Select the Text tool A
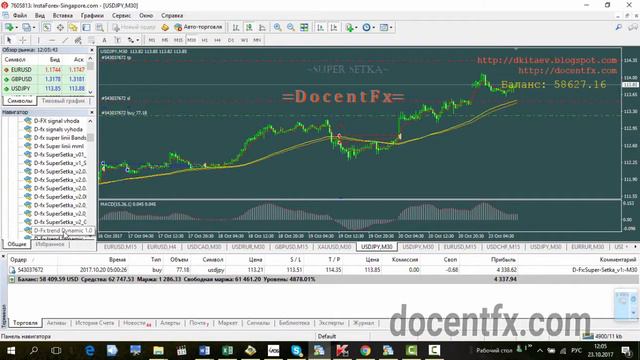 (104, 40)
